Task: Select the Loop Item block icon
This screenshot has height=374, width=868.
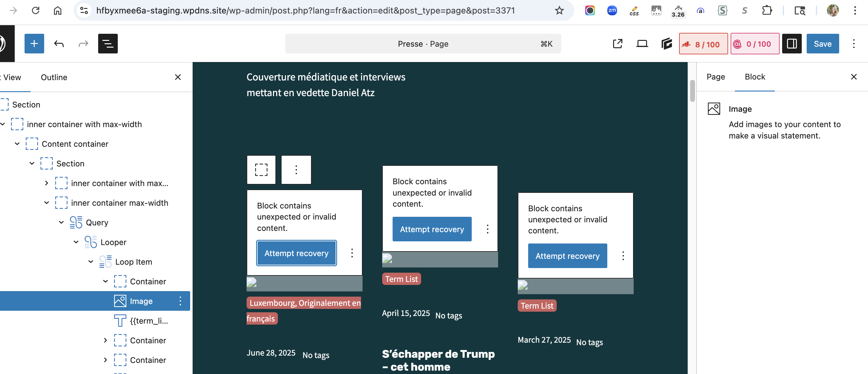Action: [106, 262]
